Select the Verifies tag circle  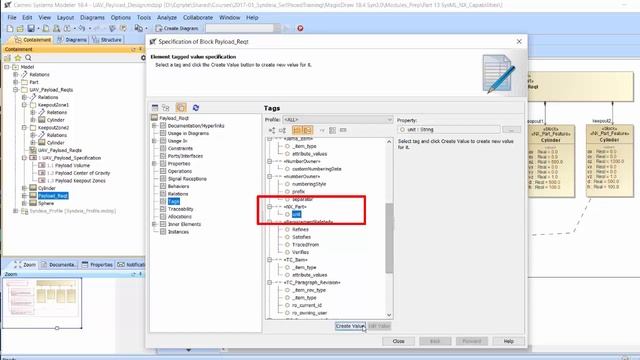tap(287, 252)
